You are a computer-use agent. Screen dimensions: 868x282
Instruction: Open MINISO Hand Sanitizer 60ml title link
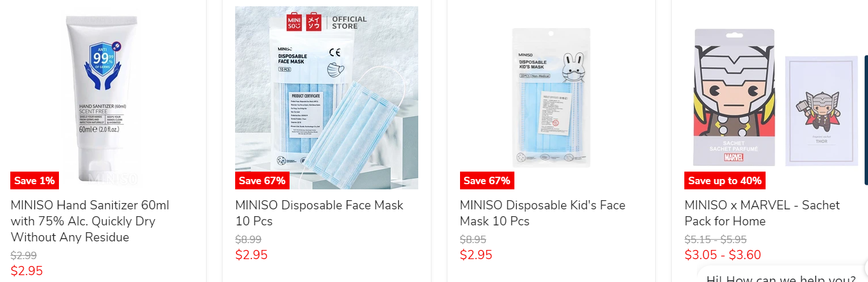coord(90,221)
